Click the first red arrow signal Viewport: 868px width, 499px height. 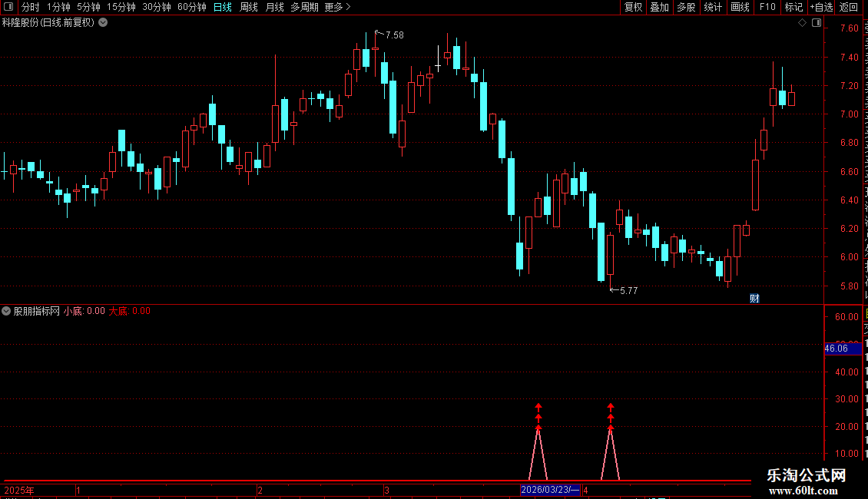[x=538, y=417]
